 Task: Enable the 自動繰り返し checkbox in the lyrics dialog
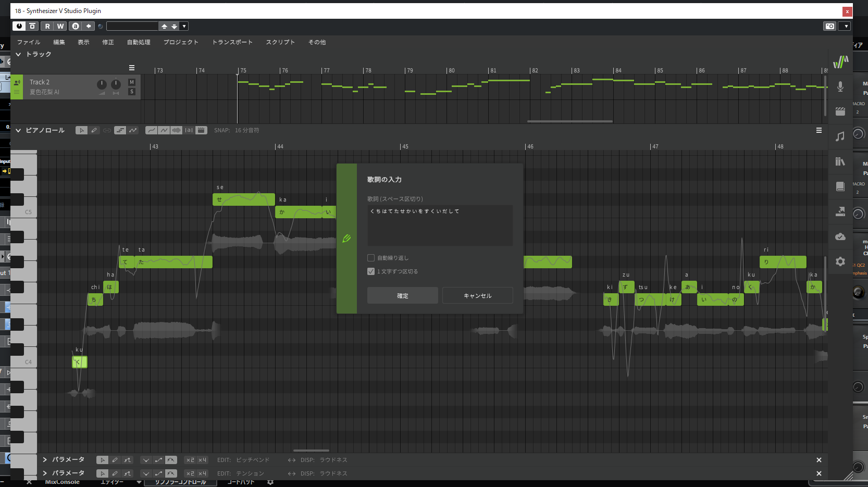[371, 257]
